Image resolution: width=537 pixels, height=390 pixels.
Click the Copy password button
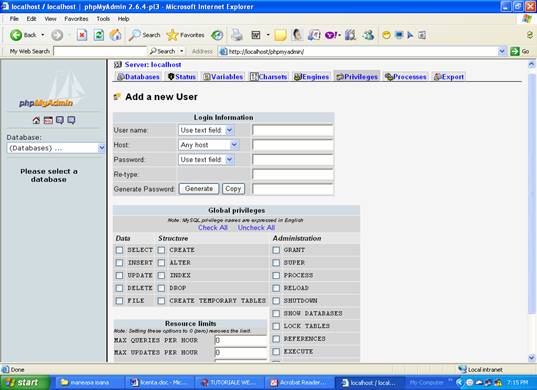pyautogui.click(x=233, y=189)
